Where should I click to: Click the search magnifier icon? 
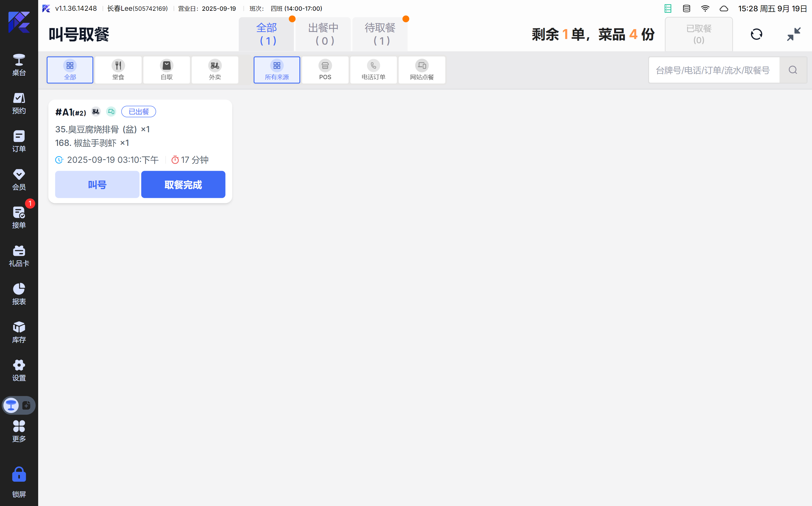pos(792,70)
